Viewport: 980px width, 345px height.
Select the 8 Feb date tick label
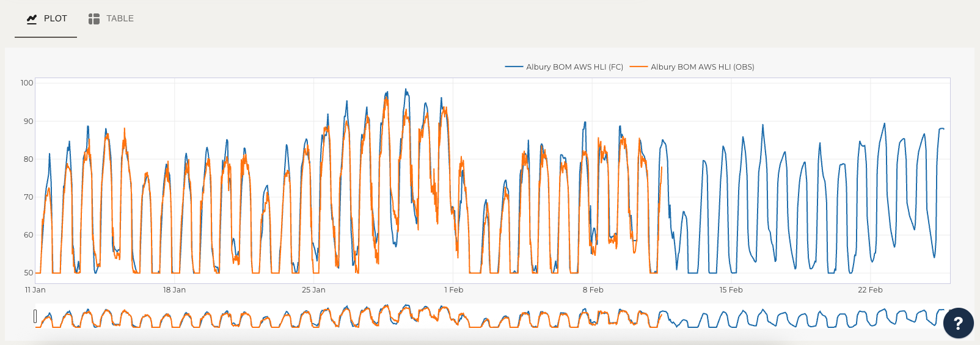click(x=593, y=290)
